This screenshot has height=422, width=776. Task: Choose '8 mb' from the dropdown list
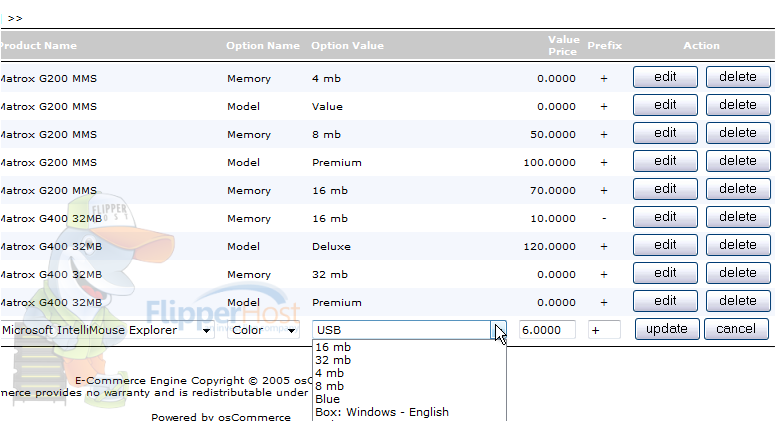pos(329,386)
